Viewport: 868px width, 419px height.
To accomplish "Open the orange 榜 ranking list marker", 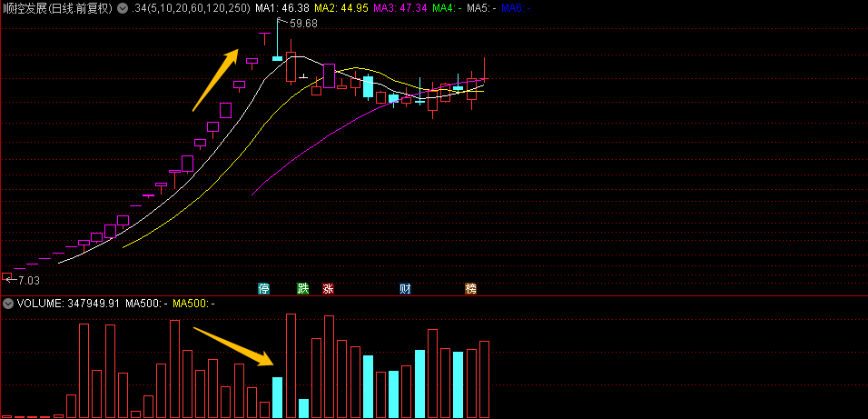I will coord(471,288).
